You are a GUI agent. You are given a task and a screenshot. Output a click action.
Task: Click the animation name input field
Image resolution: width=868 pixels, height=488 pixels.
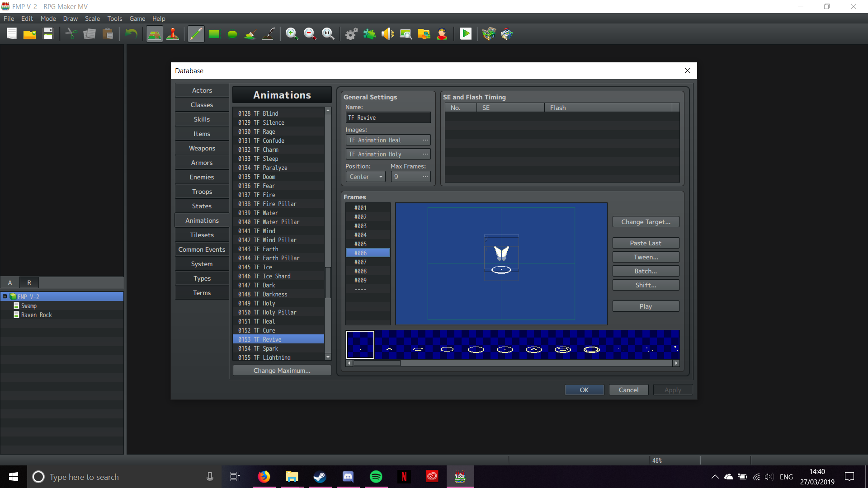(388, 117)
